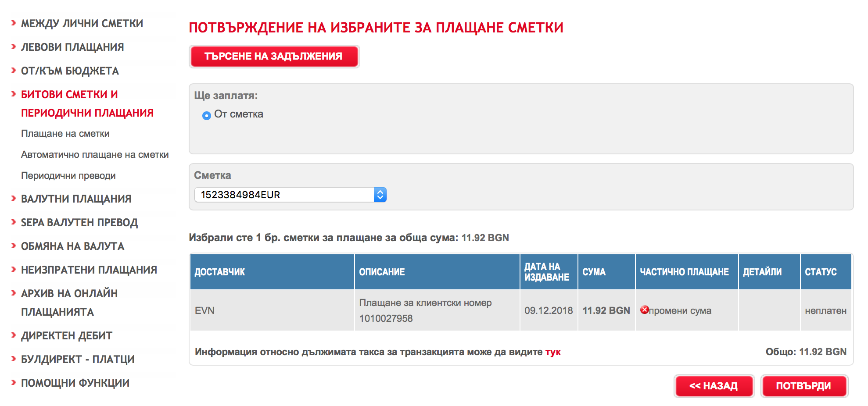
Task: Select Директен дебит menu item
Action: 67,336
